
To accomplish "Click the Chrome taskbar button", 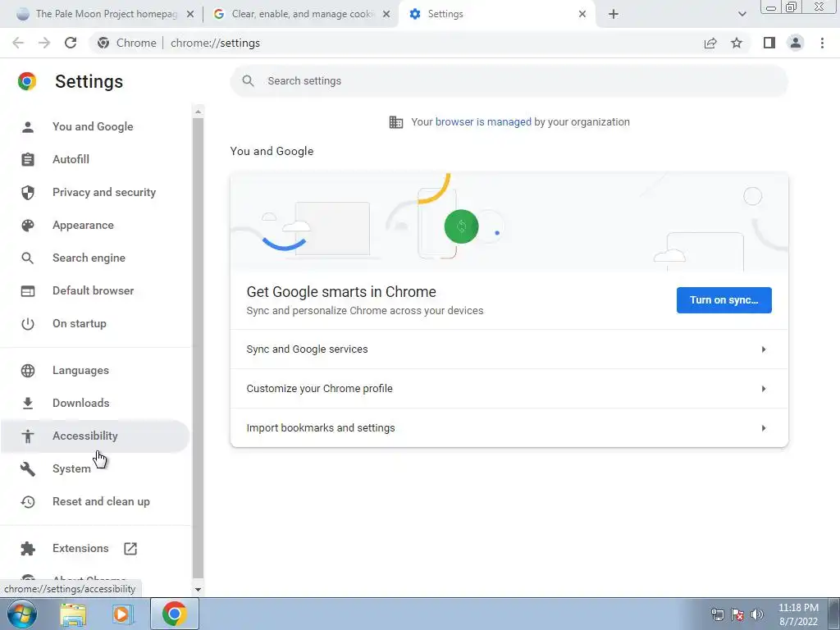I will tap(174, 614).
